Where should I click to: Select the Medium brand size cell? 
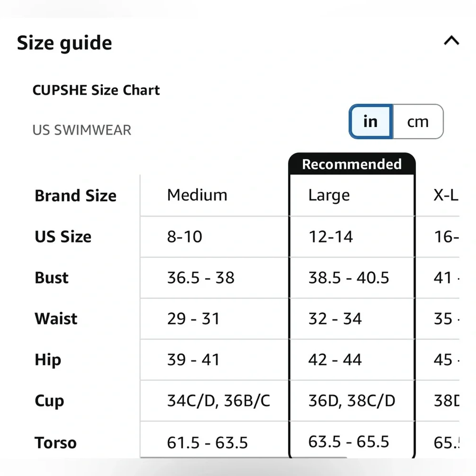pyautogui.click(x=214, y=195)
